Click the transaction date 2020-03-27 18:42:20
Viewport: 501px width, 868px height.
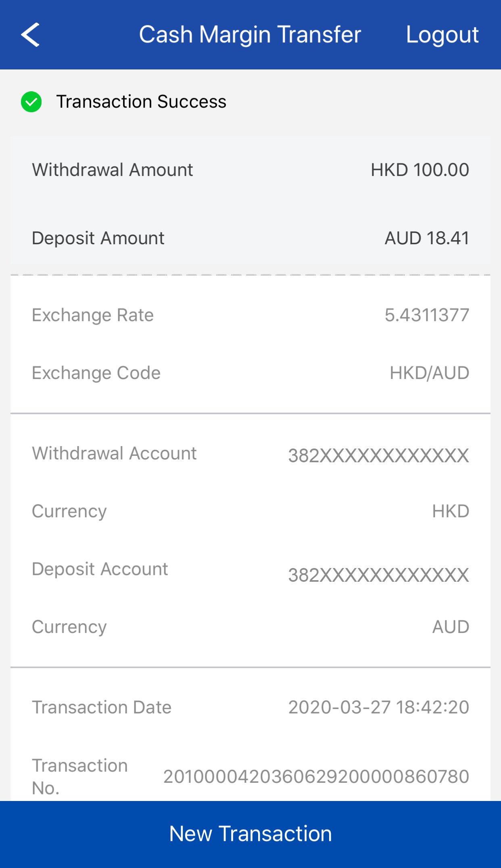378,707
